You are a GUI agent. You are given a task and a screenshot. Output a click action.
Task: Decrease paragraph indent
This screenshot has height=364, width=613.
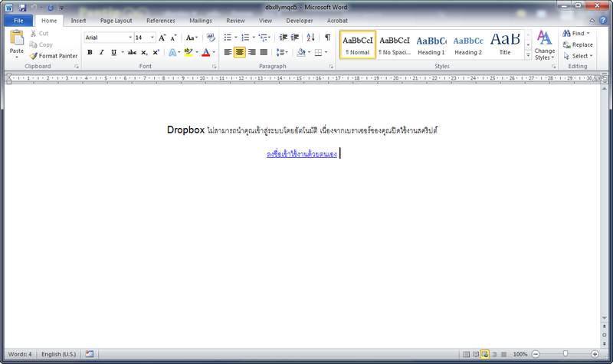284,38
